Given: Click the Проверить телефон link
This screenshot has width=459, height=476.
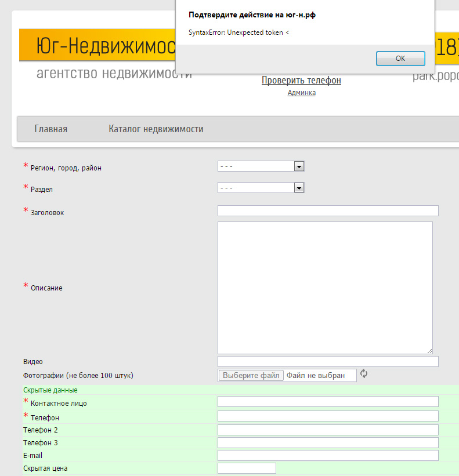Looking at the screenshot, I should (x=301, y=81).
